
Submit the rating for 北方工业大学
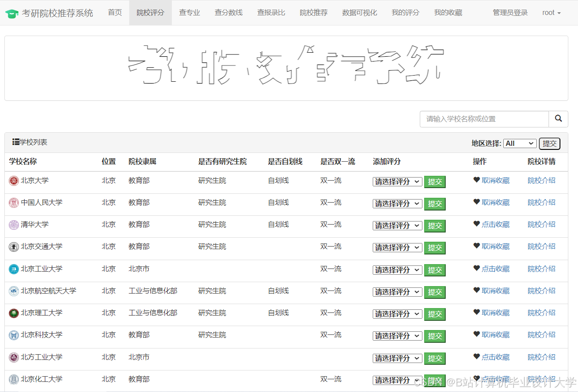point(435,358)
